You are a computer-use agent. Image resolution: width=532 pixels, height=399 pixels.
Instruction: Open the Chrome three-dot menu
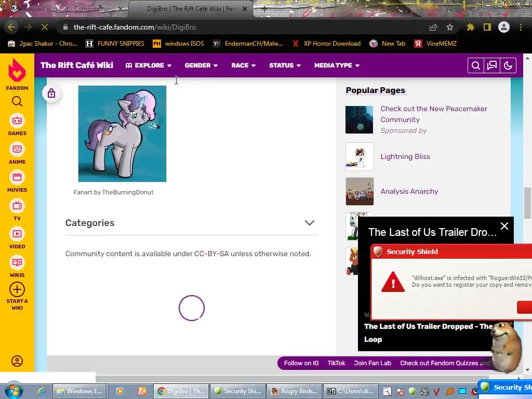point(521,27)
